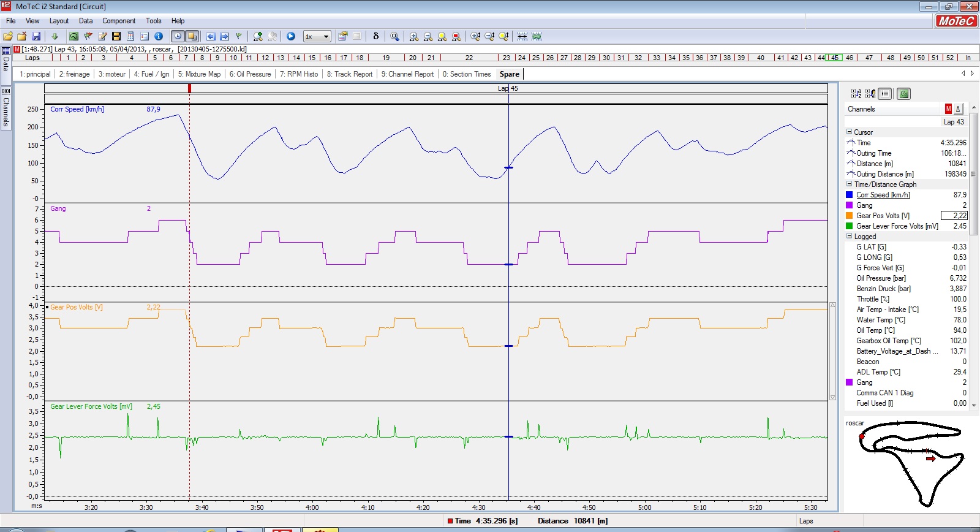
Task: Click the calculator maths icon
Action: pos(130,36)
